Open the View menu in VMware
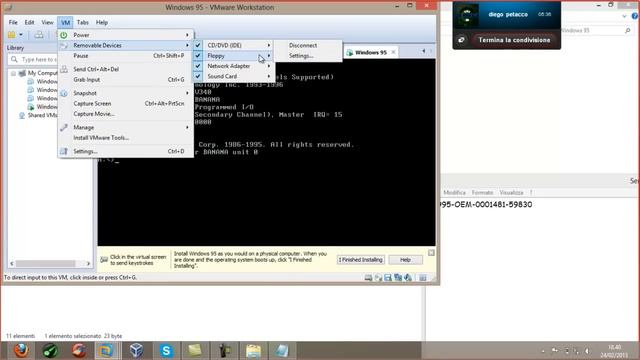Image resolution: width=640 pixels, height=360 pixels. click(x=47, y=22)
